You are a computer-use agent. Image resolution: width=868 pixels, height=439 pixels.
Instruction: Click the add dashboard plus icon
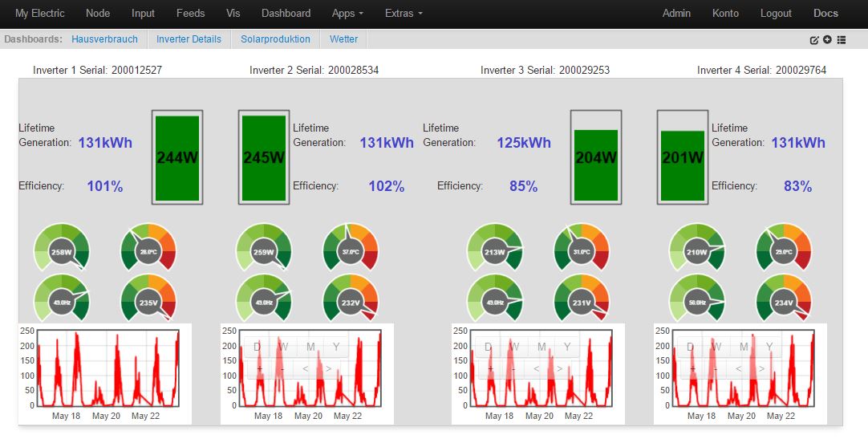827,39
